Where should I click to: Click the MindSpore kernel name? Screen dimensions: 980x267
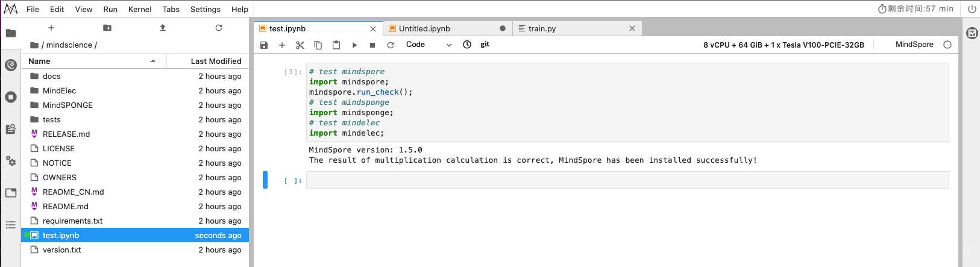tap(914, 45)
